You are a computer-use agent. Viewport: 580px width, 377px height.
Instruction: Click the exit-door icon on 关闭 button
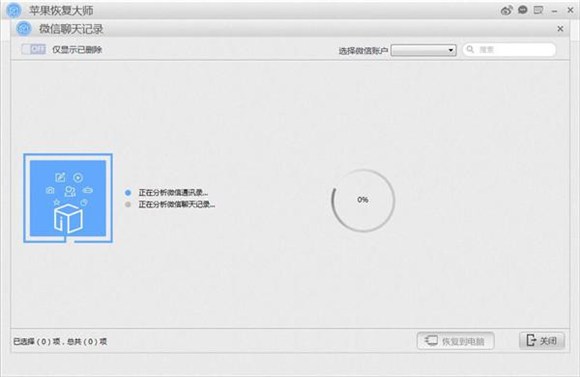click(531, 340)
